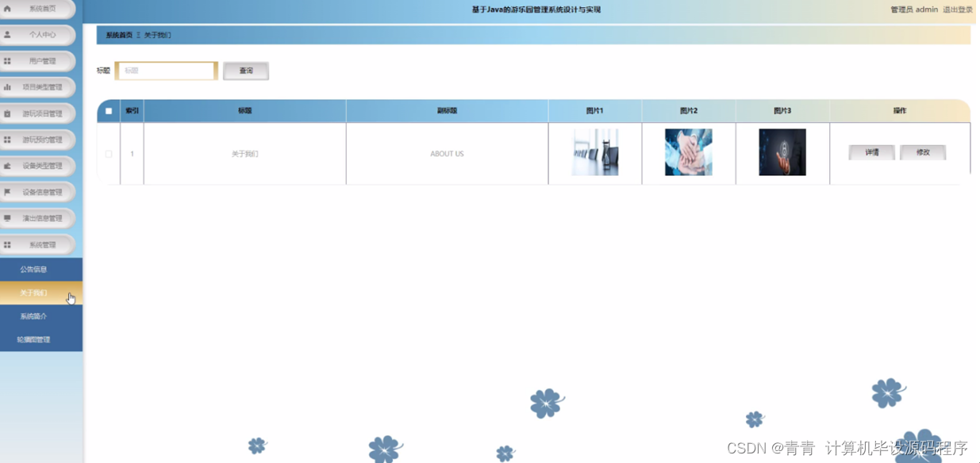Collapse the 系统管理 submenu
This screenshot has width=980, height=463.
pyautogui.click(x=40, y=243)
